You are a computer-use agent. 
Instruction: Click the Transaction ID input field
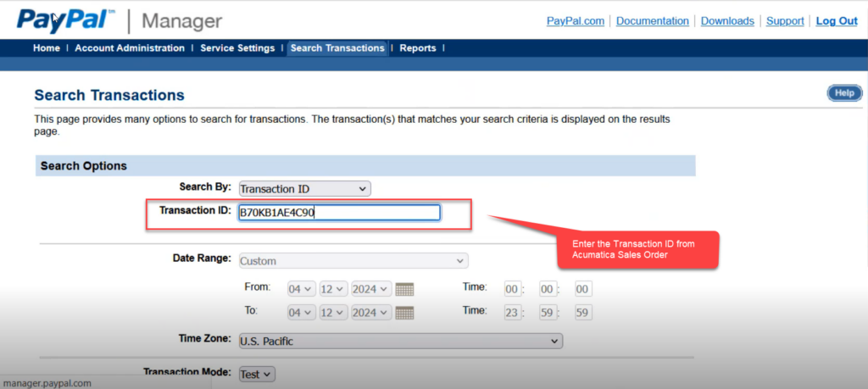coord(339,213)
